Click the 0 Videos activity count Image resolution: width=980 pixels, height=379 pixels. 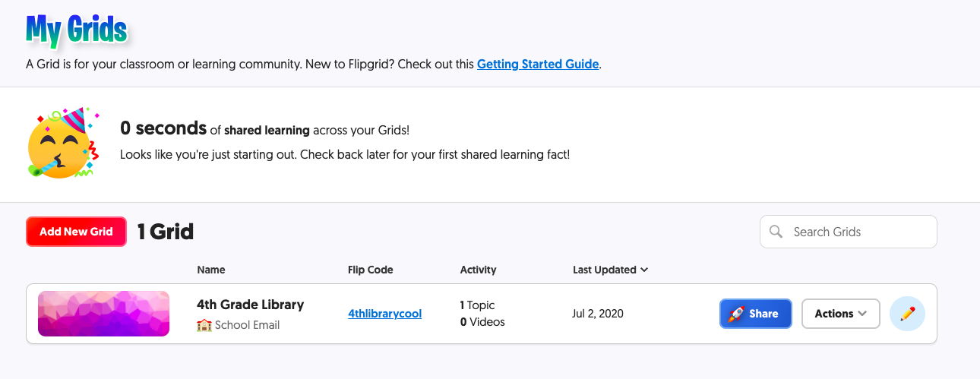[x=482, y=322]
